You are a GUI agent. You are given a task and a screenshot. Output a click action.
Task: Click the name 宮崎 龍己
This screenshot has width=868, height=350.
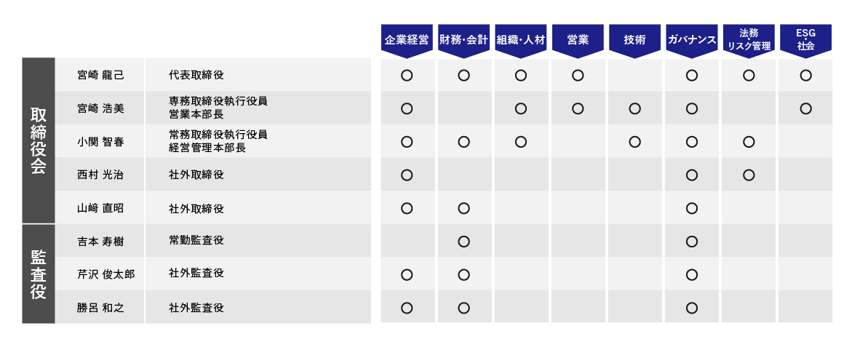100,75
